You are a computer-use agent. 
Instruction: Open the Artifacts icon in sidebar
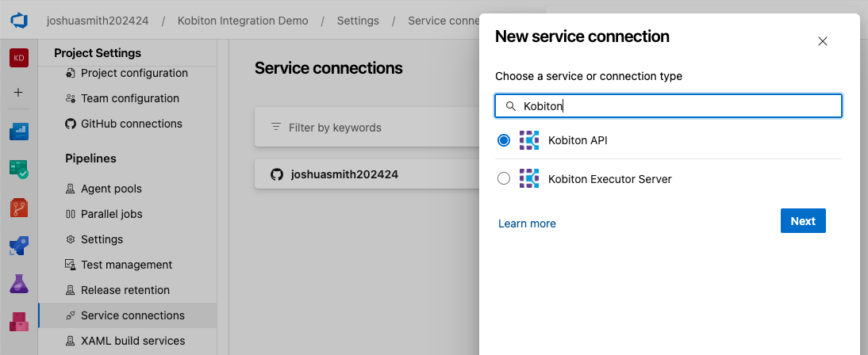(x=19, y=322)
